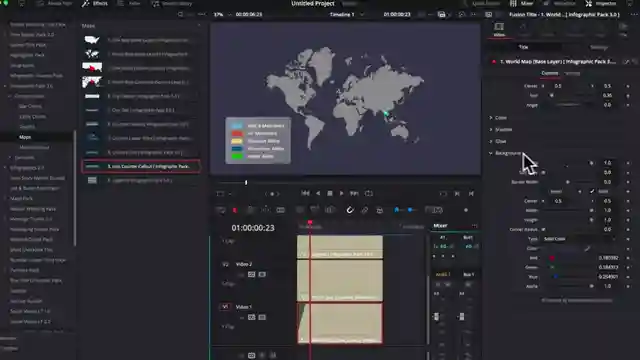The image size is (640, 360).
Task: Click the Alpha value field showing 1.0
Action: click(x=608, y=286)
